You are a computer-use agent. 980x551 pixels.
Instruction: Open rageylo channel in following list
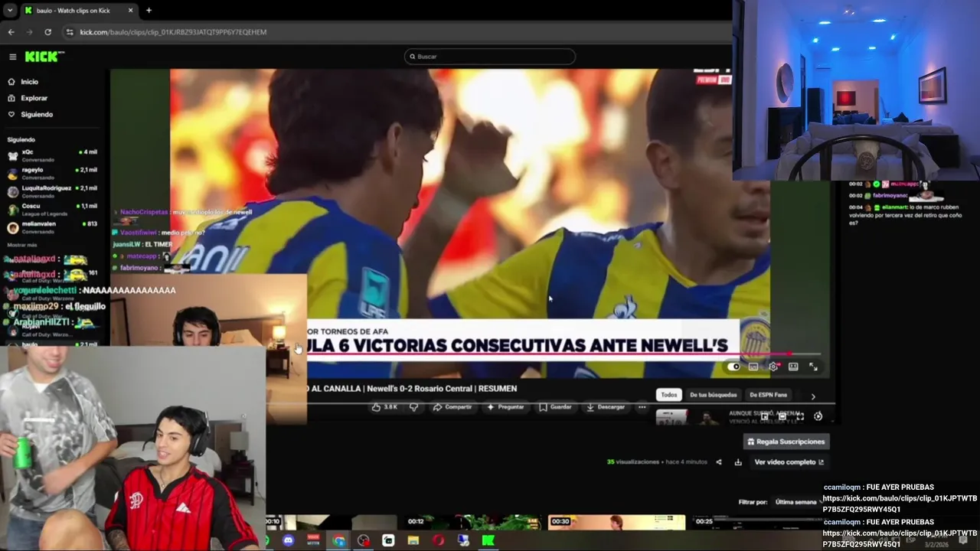tap(52, 173)
